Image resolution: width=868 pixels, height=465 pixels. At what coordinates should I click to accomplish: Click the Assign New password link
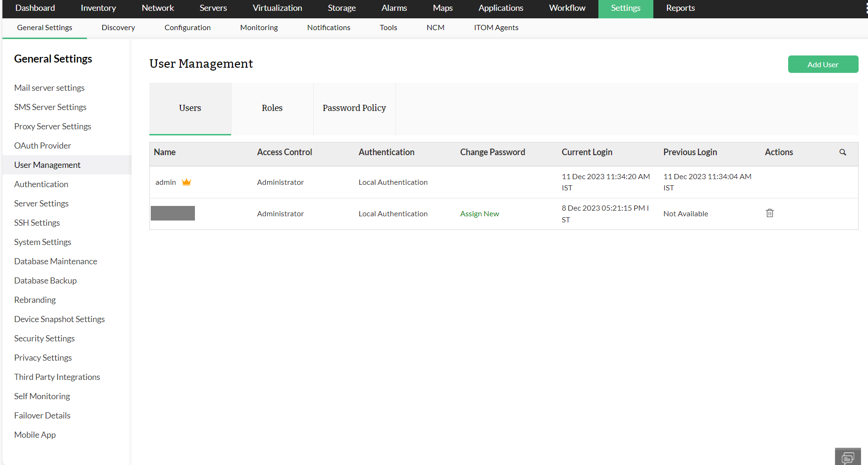pos(479,213)
